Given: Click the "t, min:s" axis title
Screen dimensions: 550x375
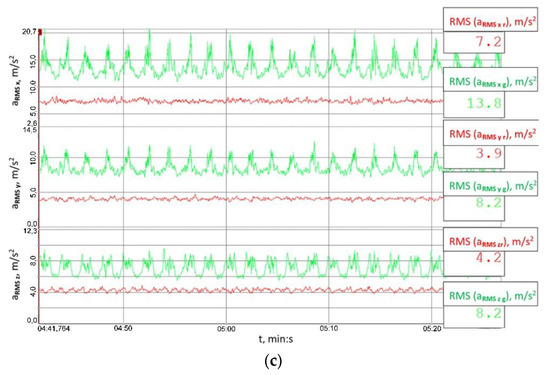Looking at the screenshot, I should tap(276, 339).
